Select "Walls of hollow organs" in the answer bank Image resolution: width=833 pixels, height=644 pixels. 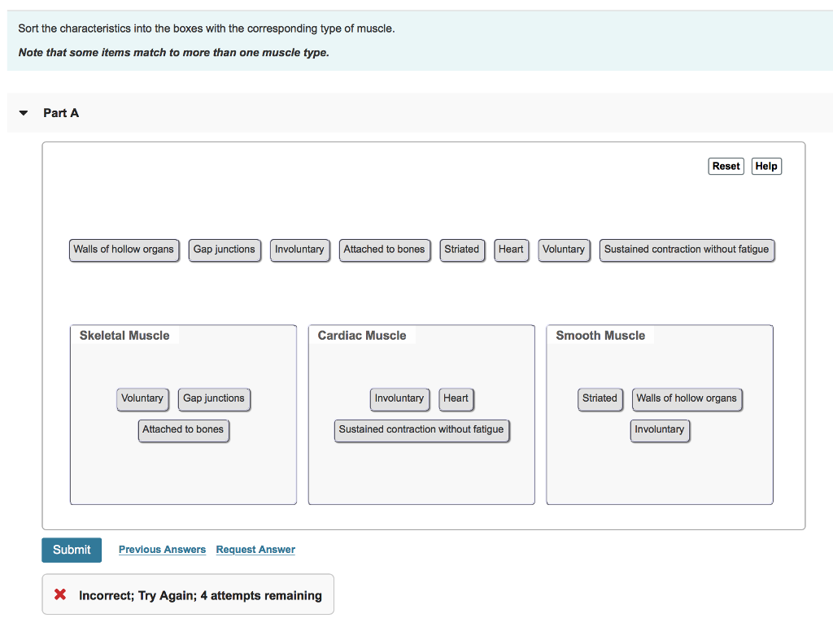tap(124, 250)
